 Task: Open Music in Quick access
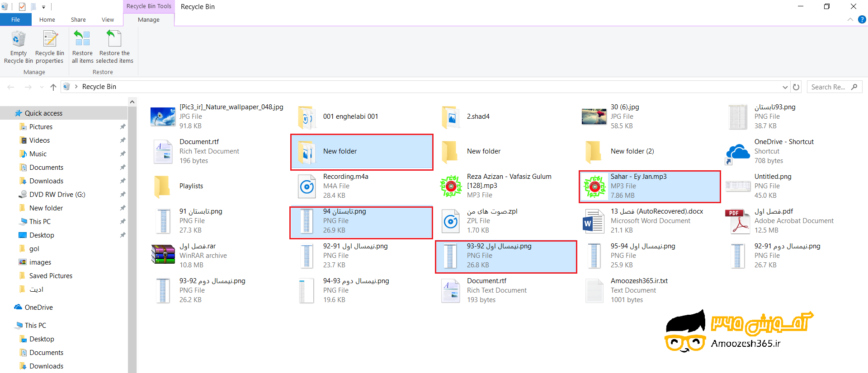38,154
